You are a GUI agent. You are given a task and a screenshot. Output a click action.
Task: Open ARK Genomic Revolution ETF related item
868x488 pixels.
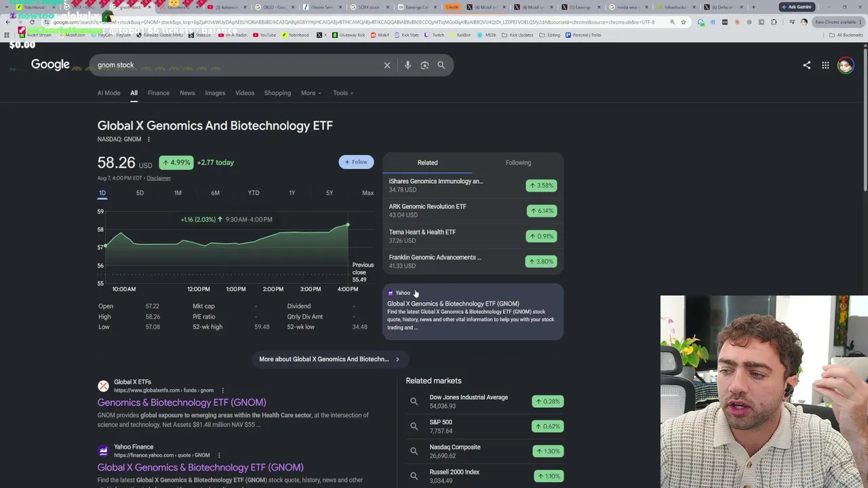click(x=473, y=211)
